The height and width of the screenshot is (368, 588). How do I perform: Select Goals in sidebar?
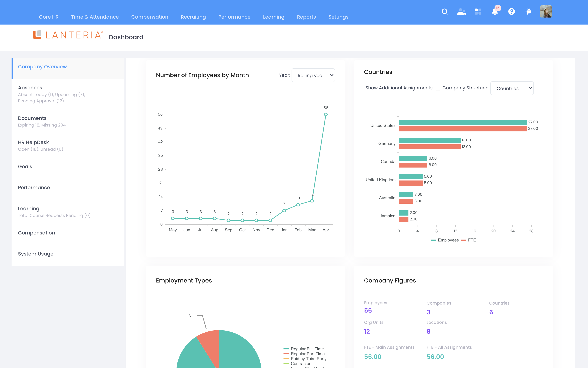click(x=68, y=166)
